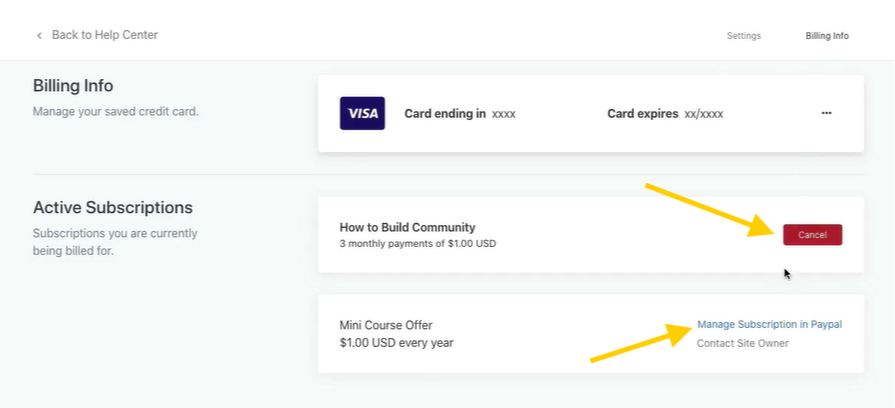Click the Card expires xx/xxxx text
This screenshot has height=408, width=895.
click(x=664, y=114)
